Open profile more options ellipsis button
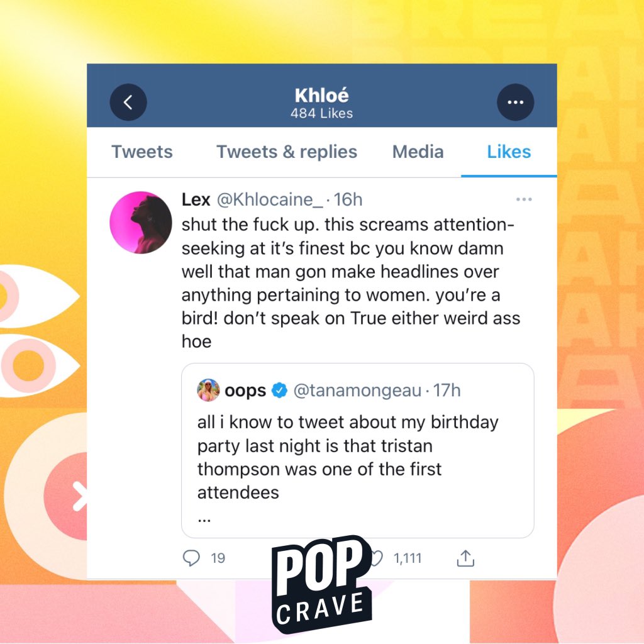The height and width of the screenshot is (644, 644). tap(516, 103)
